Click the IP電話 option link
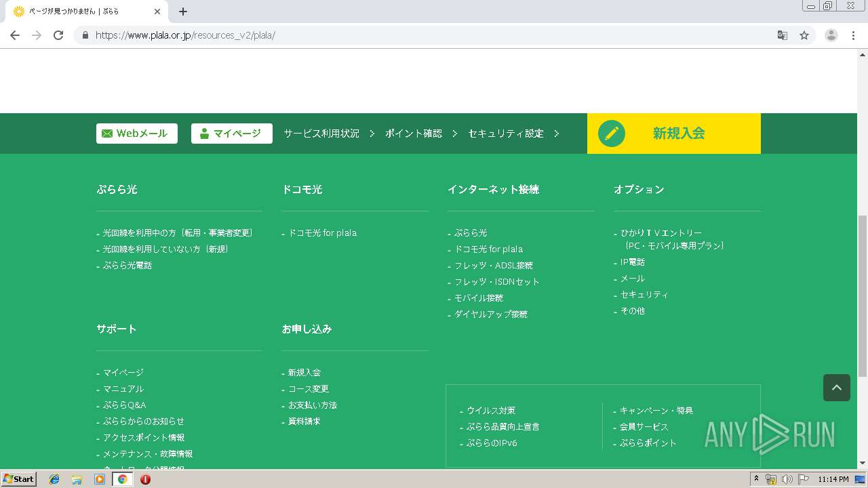The image size is (868, 488). 633,262
